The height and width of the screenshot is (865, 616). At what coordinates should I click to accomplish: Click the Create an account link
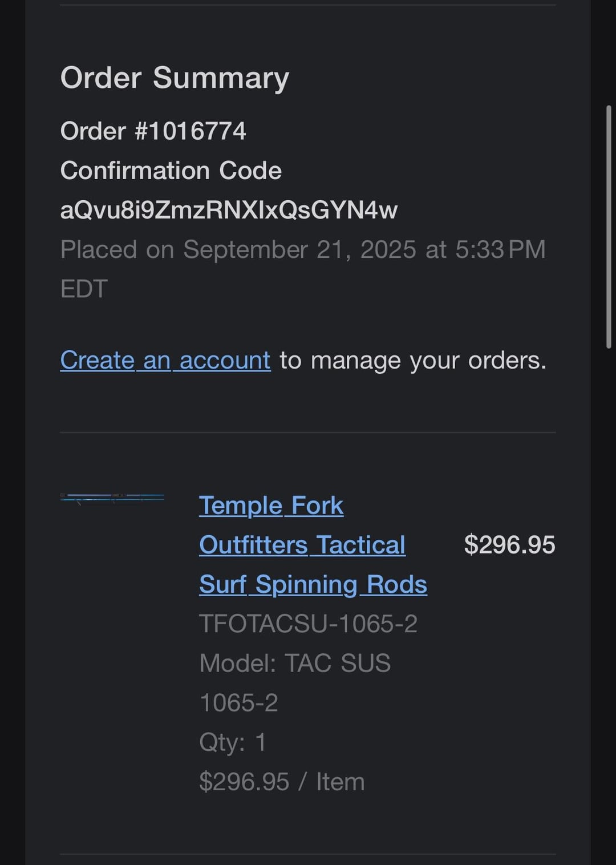coord(165,361)
